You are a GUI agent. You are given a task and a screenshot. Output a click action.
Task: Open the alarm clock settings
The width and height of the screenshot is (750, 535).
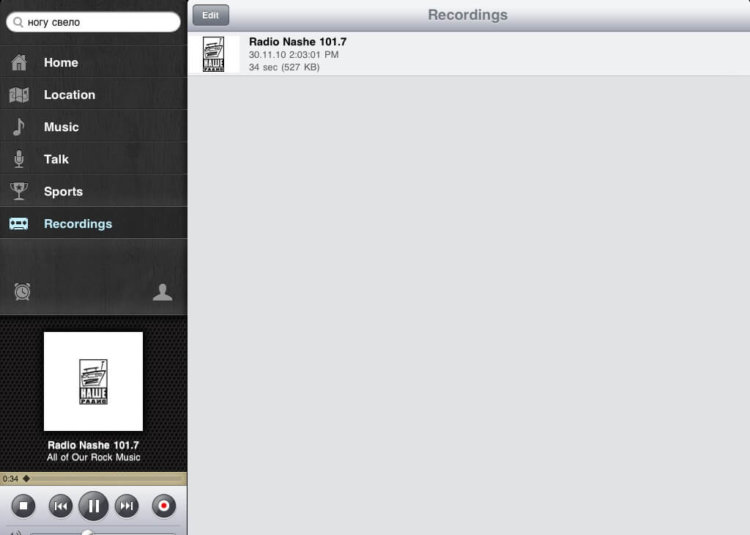click(22, 291)
